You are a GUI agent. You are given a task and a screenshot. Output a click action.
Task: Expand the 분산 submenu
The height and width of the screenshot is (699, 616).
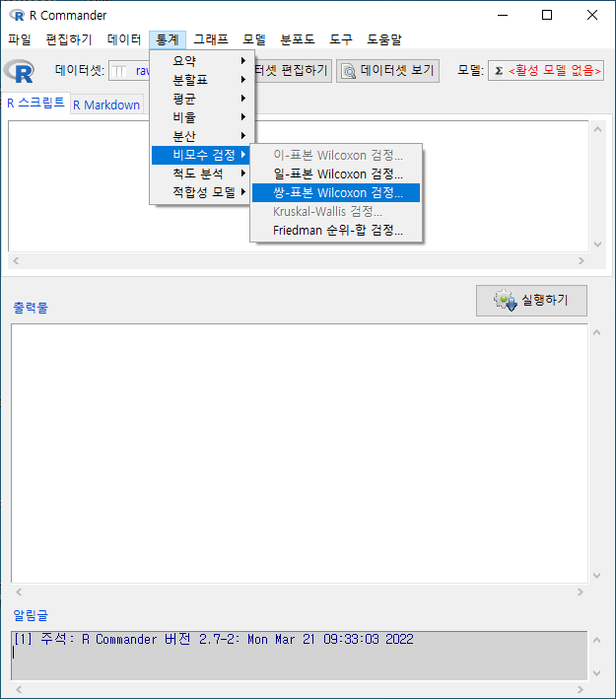(202, 135)
